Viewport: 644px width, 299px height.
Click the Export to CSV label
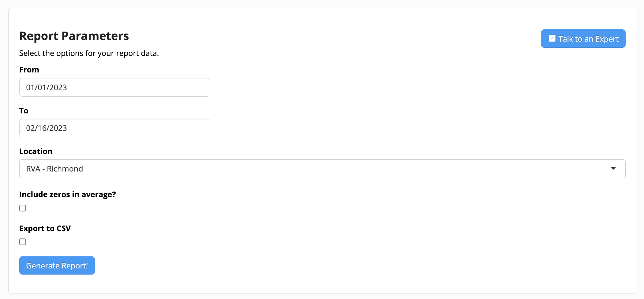point(45,228)
